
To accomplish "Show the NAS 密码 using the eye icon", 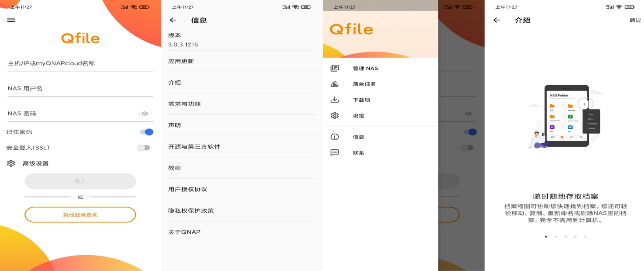I will 145,113.
